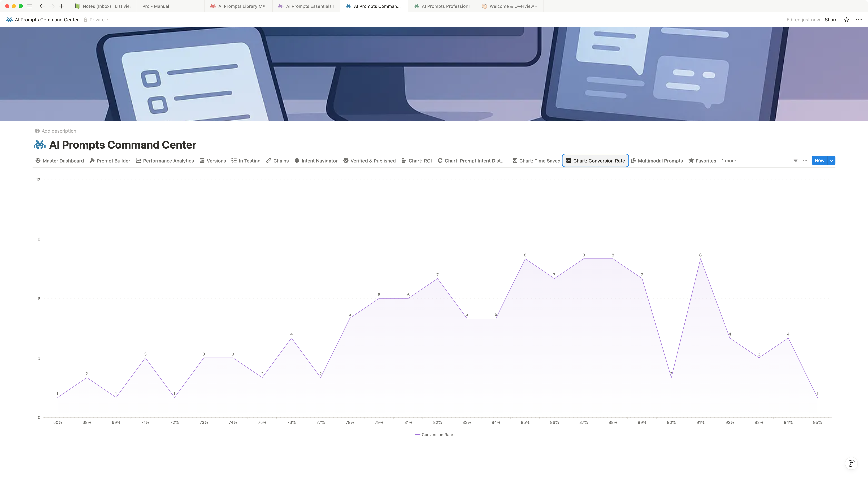Open the In Testing view
Image resolution: width=868 pixels, height=480 pixels.
coord(246,161)
